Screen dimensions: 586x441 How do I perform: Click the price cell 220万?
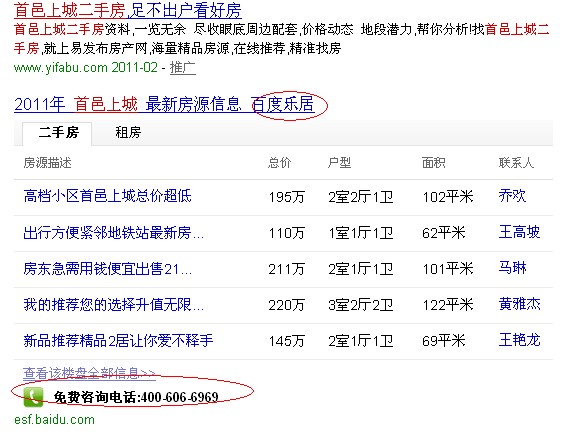pos(286,305)
